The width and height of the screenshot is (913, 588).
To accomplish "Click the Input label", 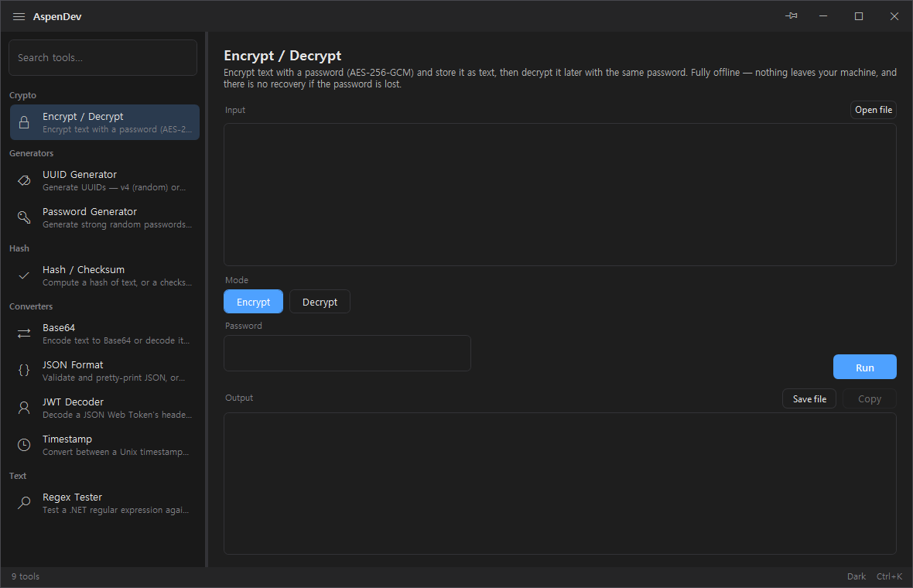I will tap(235, 110).
